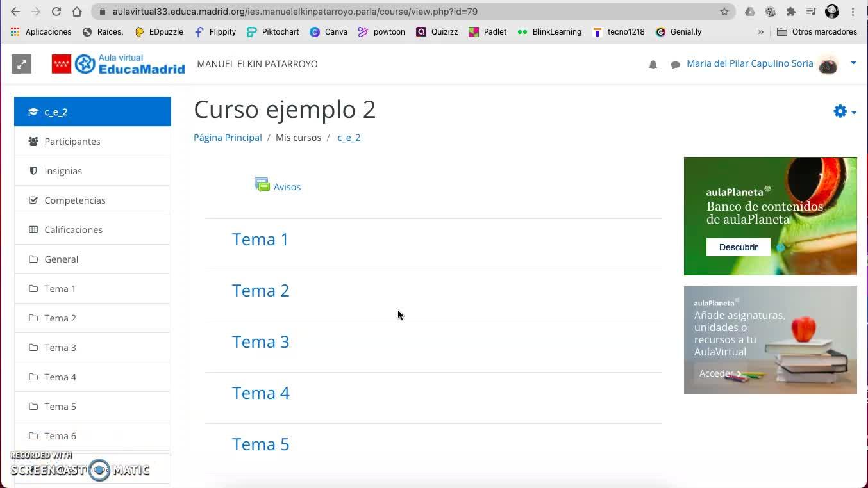This screenshot has height=488, width=868.
Task: Open the BlinkLearning bookmark
Action: tap(549, 32)
